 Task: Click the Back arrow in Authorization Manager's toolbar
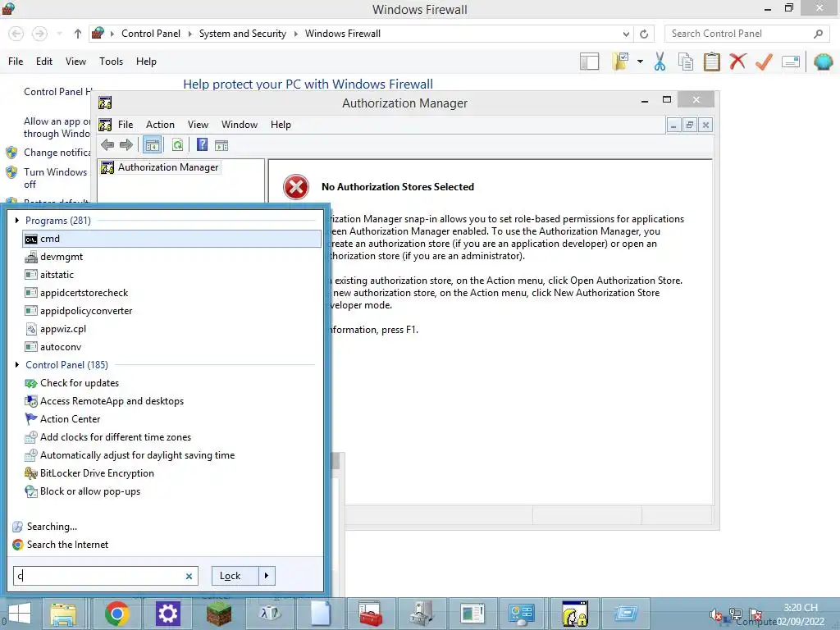pyautogui.click(x=107, y=144)
